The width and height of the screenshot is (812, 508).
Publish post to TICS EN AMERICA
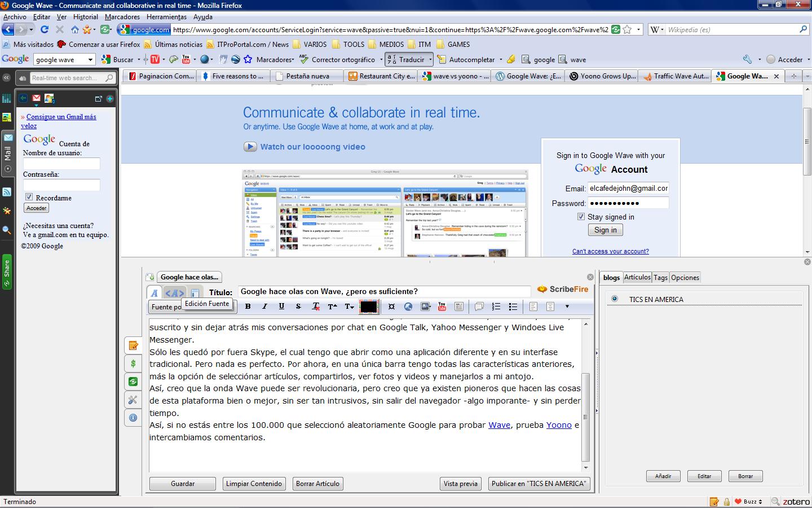[x=539, y=484]
